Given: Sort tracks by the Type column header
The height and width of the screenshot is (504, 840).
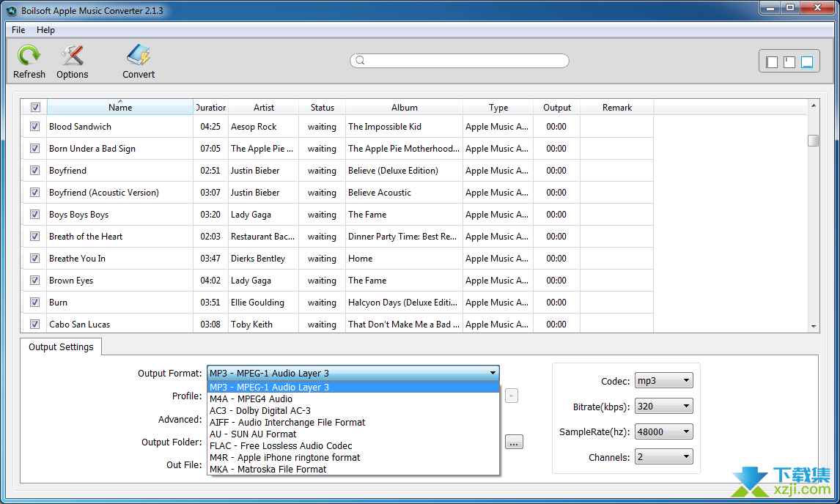Looking at the screenshot, I should point(498,107).
